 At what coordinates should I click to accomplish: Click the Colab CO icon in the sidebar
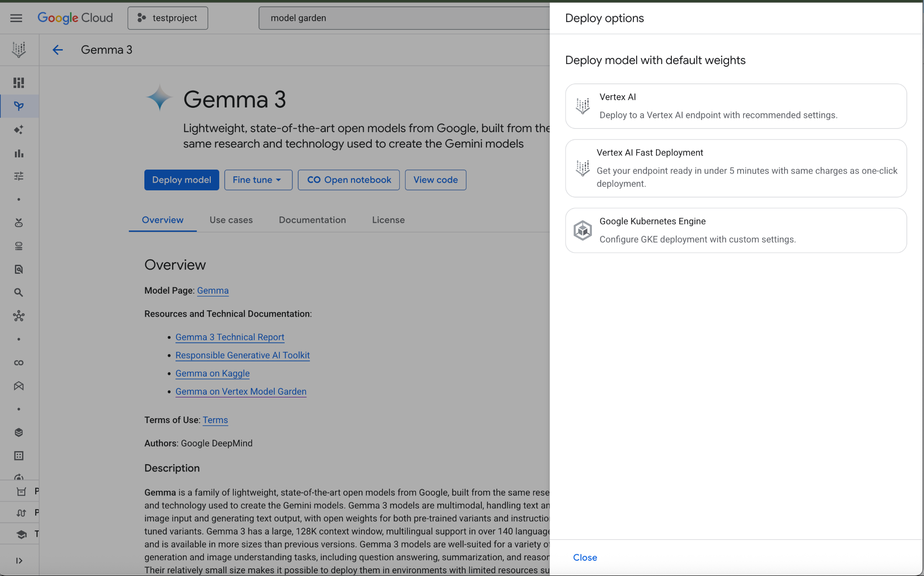point(18,363)
